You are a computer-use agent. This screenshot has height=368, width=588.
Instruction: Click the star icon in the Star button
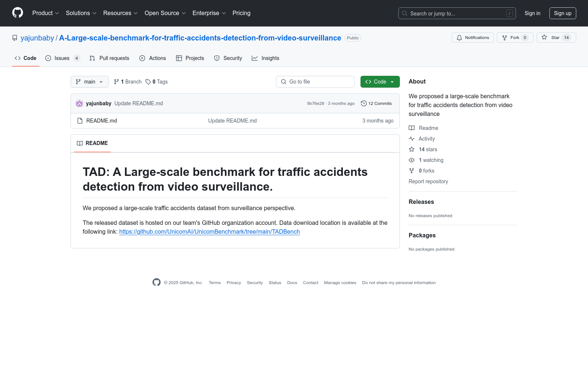[544, 37]
